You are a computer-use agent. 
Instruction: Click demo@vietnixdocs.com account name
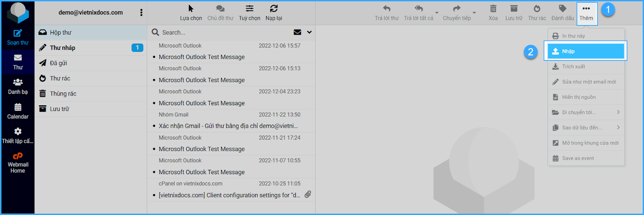pyautogui.click(x=91, y=13)
